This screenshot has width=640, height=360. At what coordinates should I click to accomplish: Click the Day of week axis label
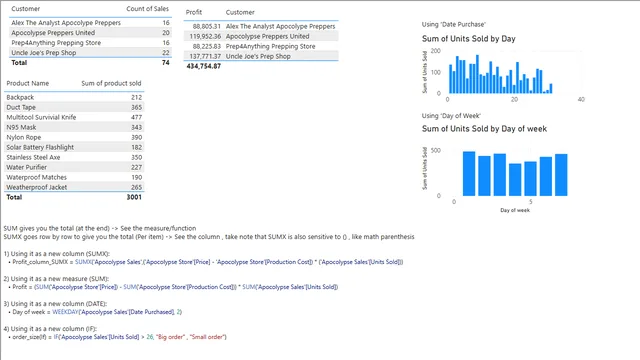pyautogui.click(x=515, y=210)
